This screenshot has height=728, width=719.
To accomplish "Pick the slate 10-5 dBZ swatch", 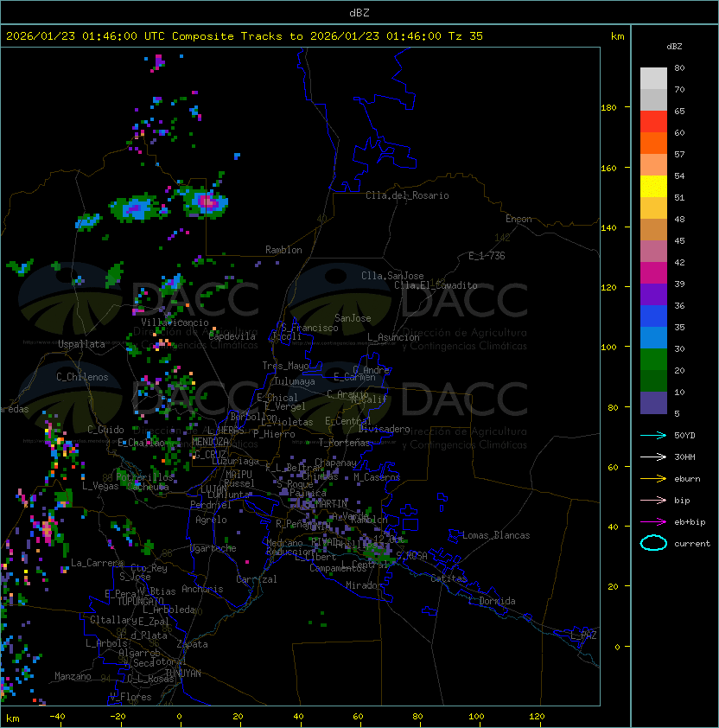I will point(653,403).
